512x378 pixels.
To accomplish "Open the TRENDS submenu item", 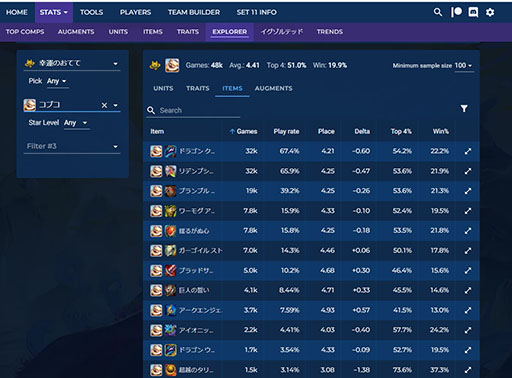I will pyautogui.click(x=330, y=32).
